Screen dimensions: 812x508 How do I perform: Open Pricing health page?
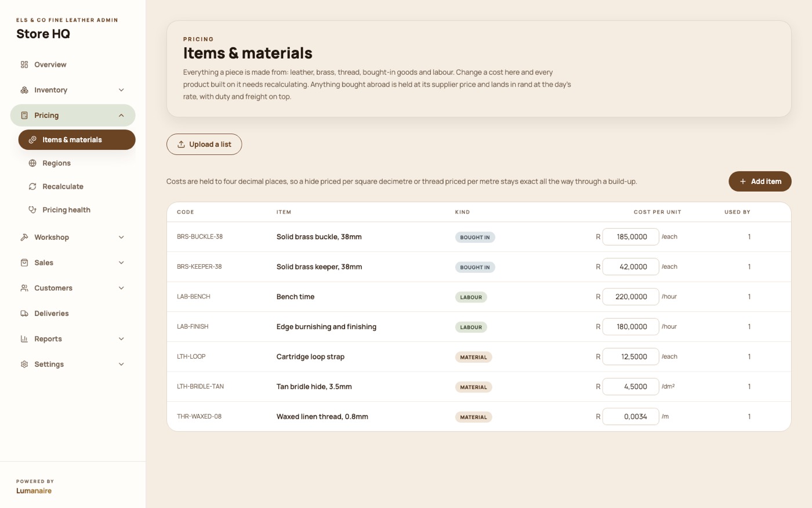[77, 210]
